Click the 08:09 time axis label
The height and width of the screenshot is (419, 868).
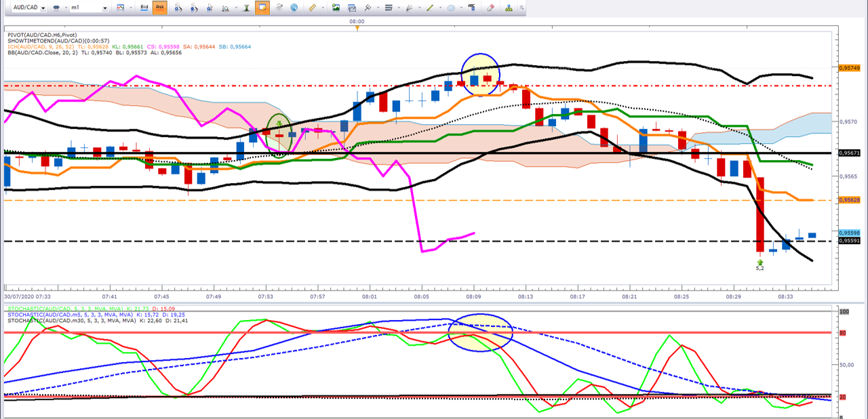point(474,296)
